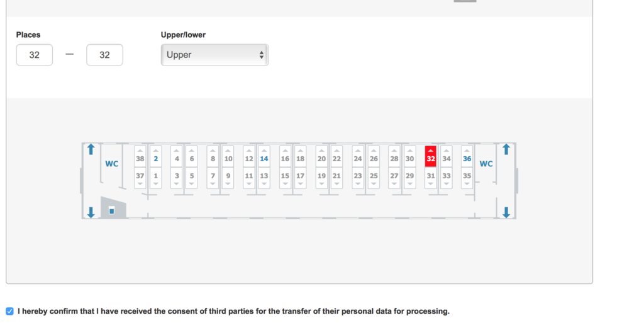Click the top-left blue up arrow exit
644x330 pixels.
[x=91, y=149]
